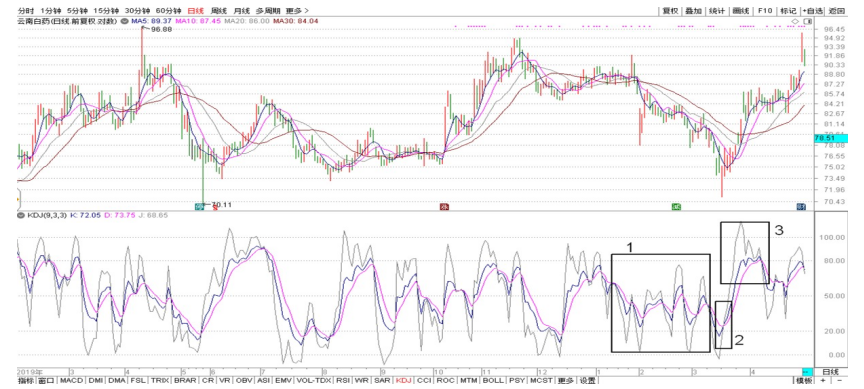Image resolution: width=864 pixels, height=389 pixels.
Task: Click the 返回 back button
Action: click(836, 10)
